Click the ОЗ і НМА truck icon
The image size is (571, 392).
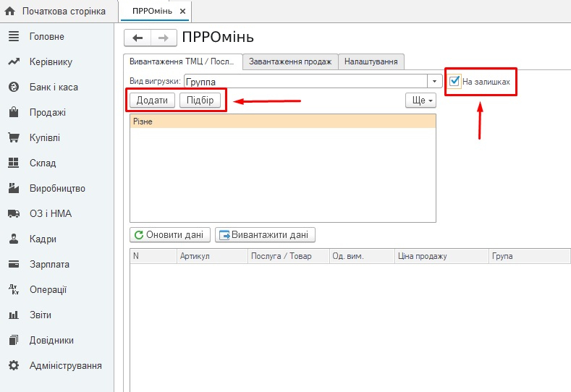[x=13, y=213]
